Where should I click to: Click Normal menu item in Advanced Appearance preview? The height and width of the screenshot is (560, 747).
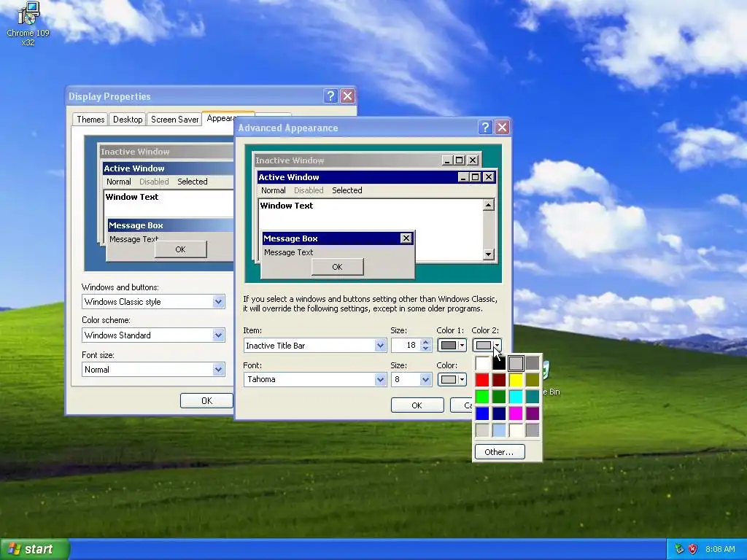click(274, 190)
